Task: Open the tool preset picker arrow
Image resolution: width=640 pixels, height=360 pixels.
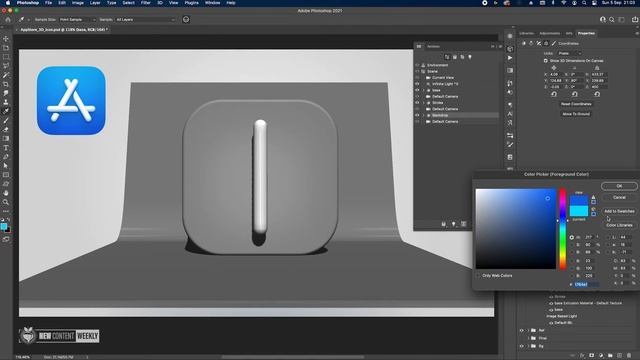Action: (x=28, y=20)
